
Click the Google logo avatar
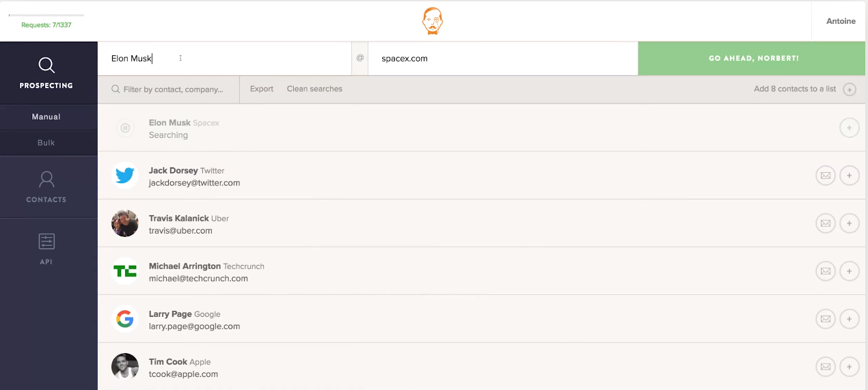tap(124, 319)
